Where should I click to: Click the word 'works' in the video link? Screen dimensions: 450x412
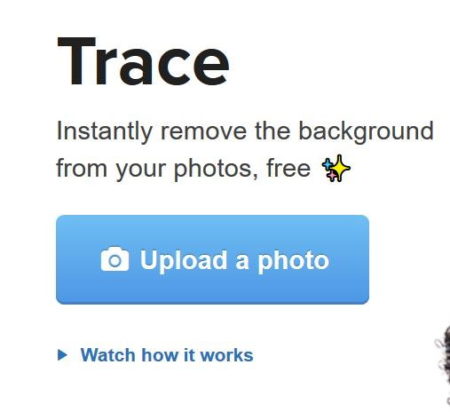coord(227,355)
